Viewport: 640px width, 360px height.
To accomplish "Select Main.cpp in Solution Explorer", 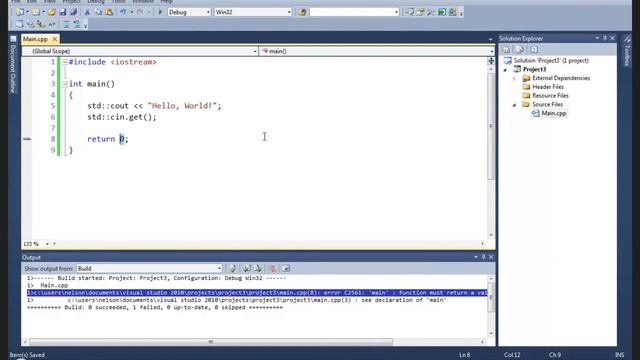I will point(553,113).
